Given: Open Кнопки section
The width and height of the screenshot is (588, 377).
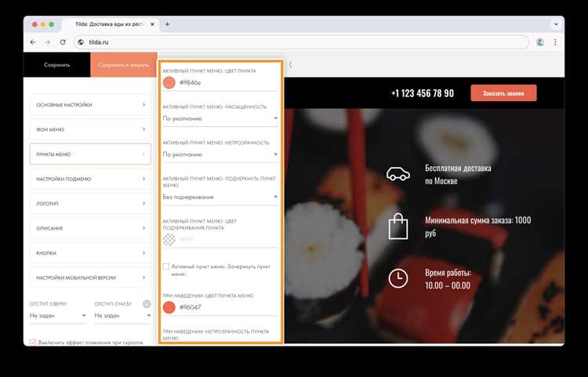Looking at the screenshot, I should (90, 253).
